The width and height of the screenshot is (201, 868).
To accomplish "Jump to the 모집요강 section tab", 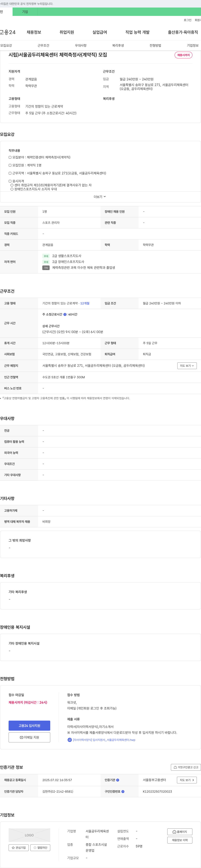I will tap(6, 45).
